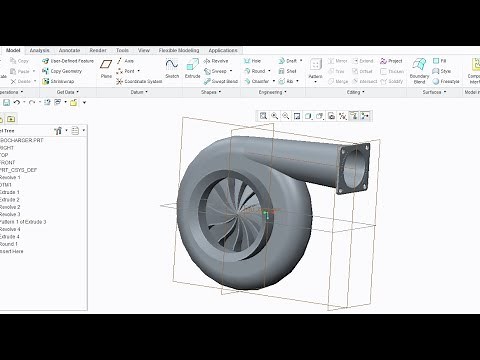The width and height of the screenshot is (480, 360).
Task: Toggle the datum display filters icon
Action: [x=343, y=116]
